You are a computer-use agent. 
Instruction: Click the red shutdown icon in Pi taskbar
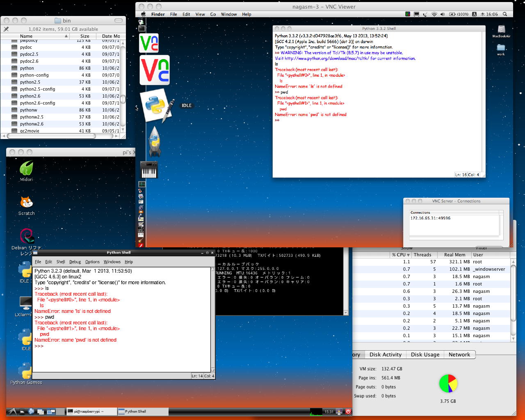(x=348, y=411)
